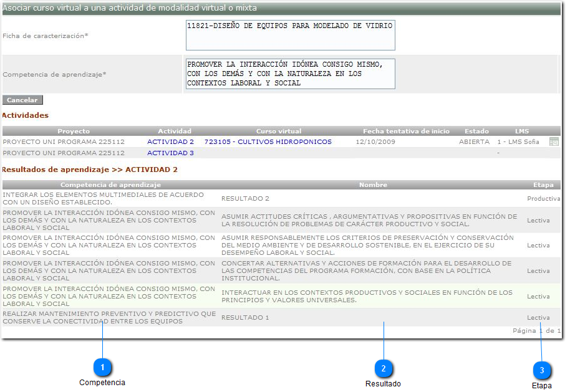Image resolution: width=570 pixels, height=392 pixels.
Task: Select INTERACTUAR EN LOS CONTEXTOS PRODUCTIVOS row
Action: [x=281, y=296]
